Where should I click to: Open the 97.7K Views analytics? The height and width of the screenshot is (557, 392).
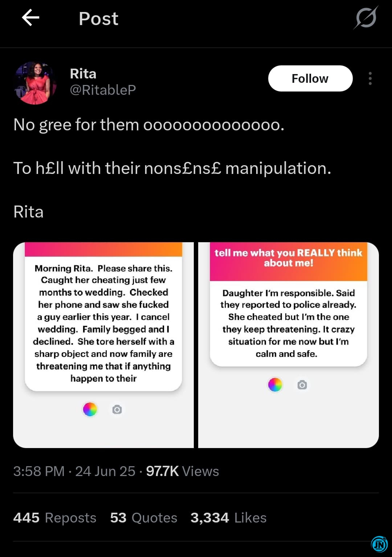coord(183,471)
